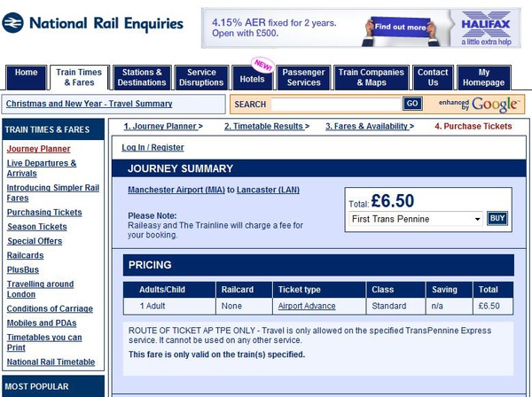
Task: Open the PlusBus link
Action: tap(23, 269)
